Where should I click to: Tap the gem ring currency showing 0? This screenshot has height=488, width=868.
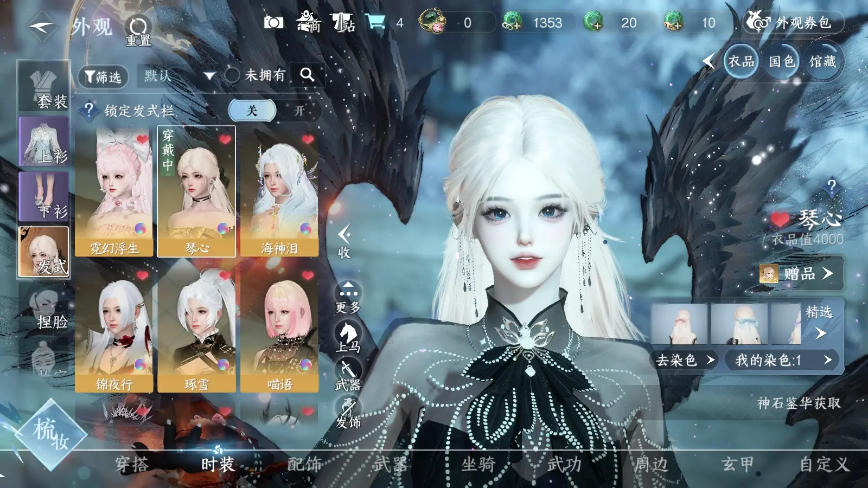click(x=432, y=22)
